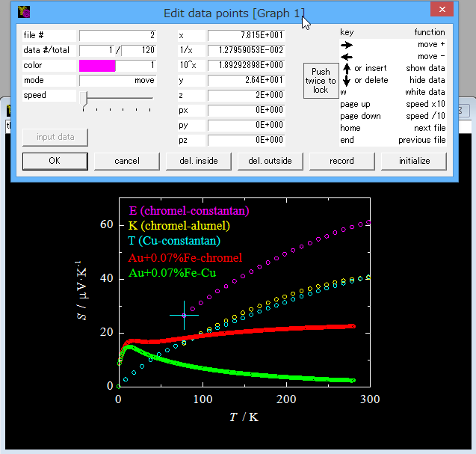This screenshot has width=476, height=454.
Task: Click the z value field
Action: coord(246,95)
